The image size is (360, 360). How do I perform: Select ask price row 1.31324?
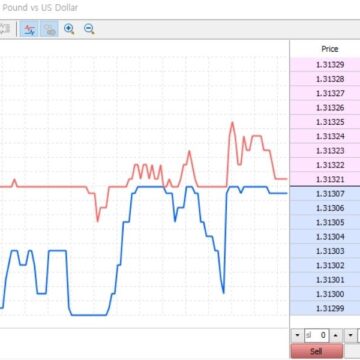click(x=325, y=136)
